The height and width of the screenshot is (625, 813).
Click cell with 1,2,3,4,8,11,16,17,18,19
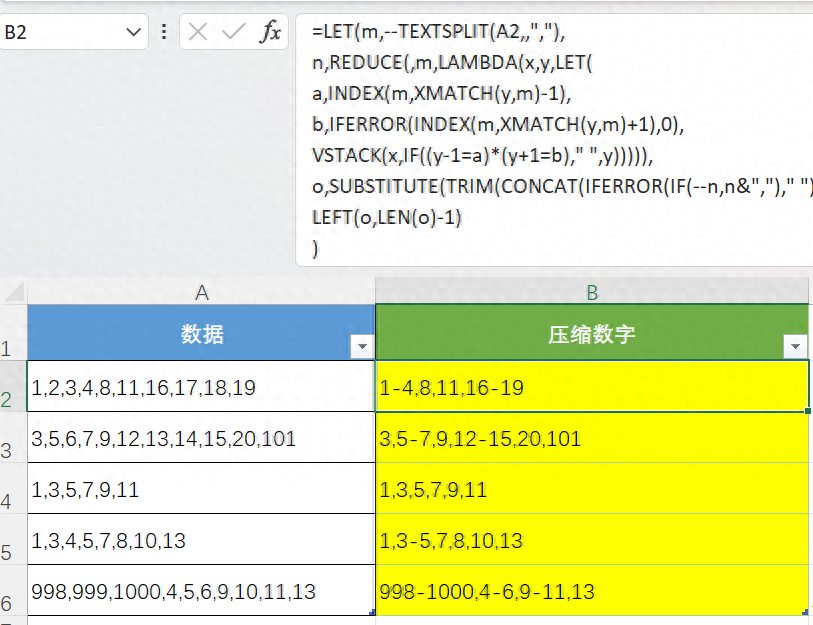tap(201, 386)
